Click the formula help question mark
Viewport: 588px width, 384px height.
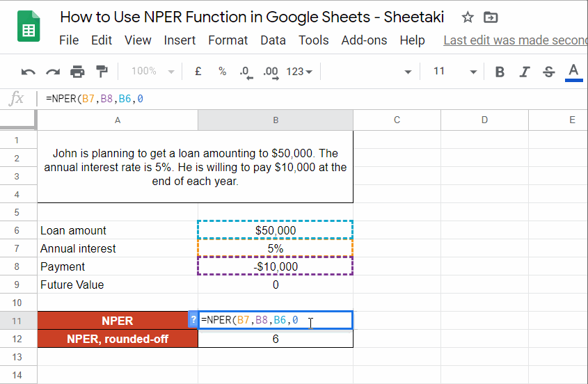193,320
